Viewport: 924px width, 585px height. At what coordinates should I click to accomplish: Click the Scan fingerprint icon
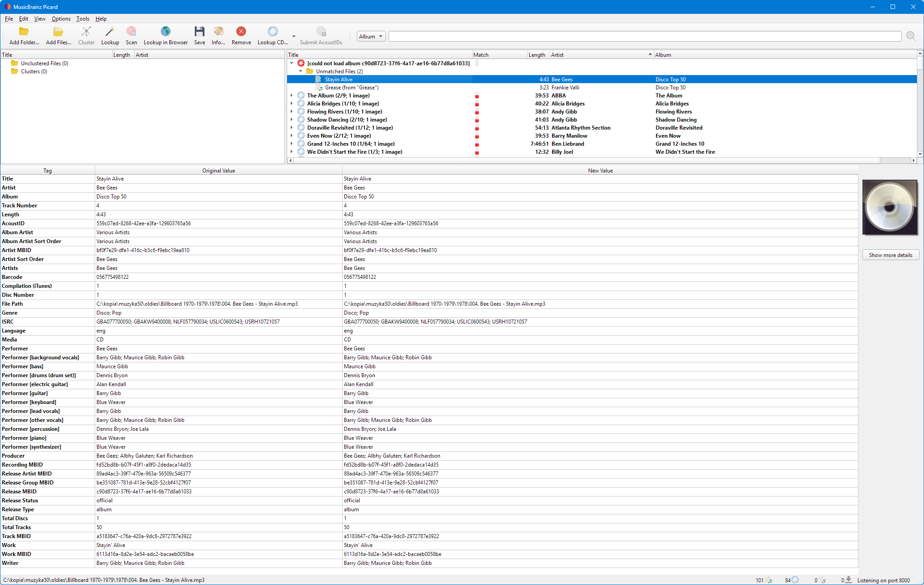(x=131, y=32)
